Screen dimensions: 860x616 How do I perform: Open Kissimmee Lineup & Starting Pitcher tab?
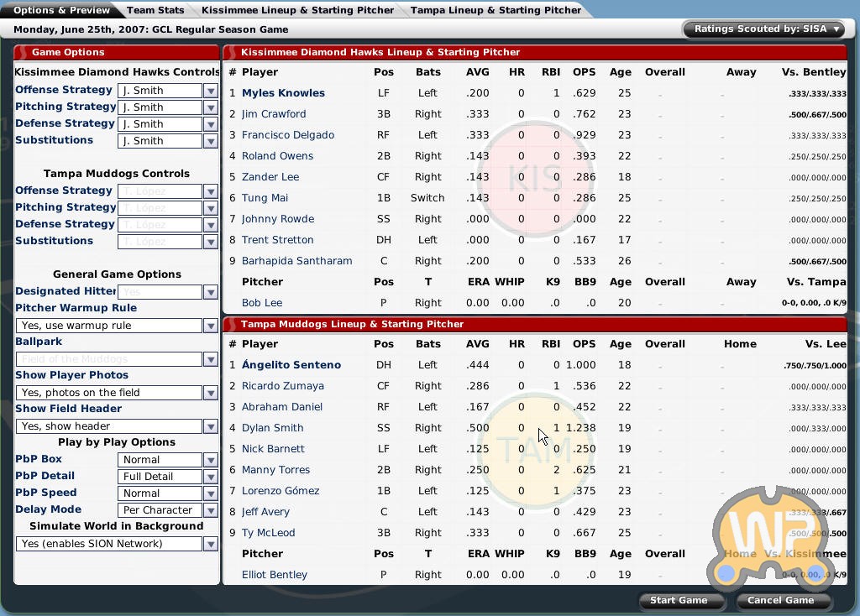pyautogui.click(x=297, y=10)
